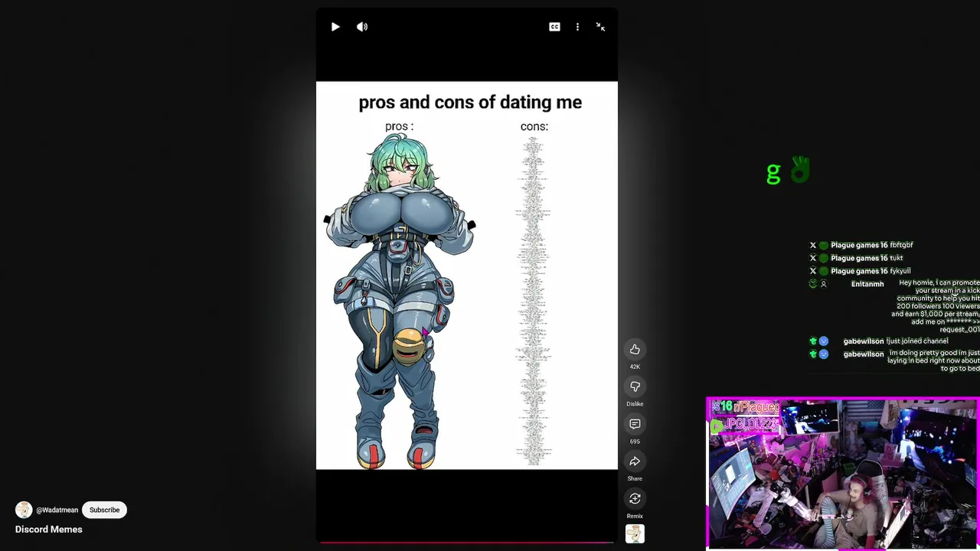Click the 'pros :' column label

click(399, 127)
